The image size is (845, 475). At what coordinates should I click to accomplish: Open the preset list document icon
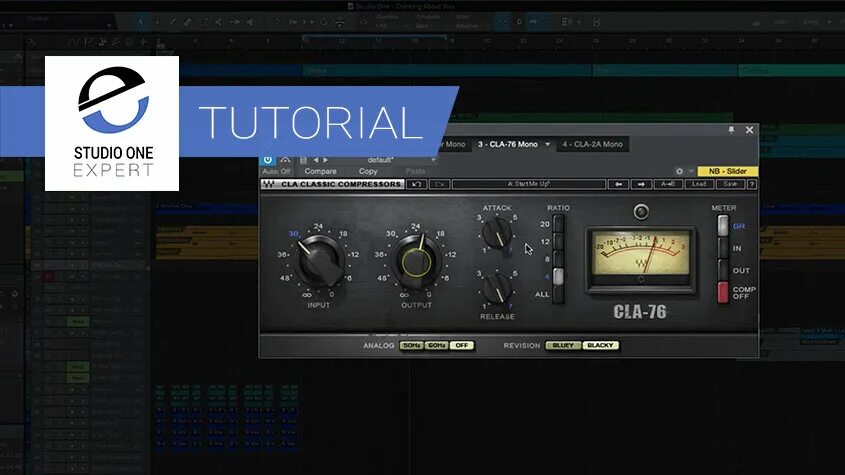(303, 160)
